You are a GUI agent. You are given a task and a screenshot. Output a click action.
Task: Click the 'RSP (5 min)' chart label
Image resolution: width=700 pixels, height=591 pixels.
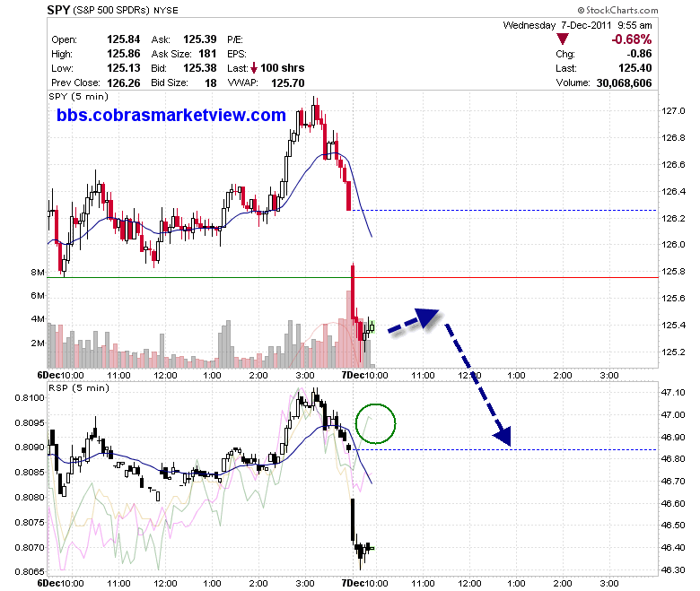[x=79, y=387]
